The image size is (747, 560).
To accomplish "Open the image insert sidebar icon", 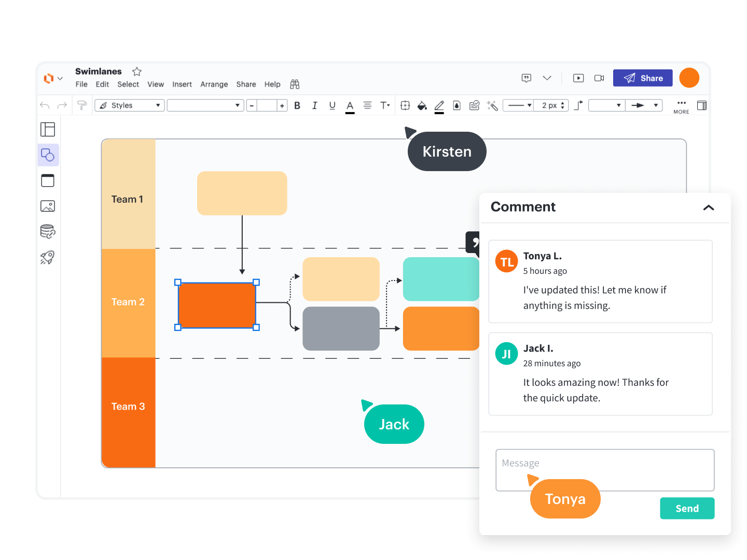I will [x=48, y=206].
